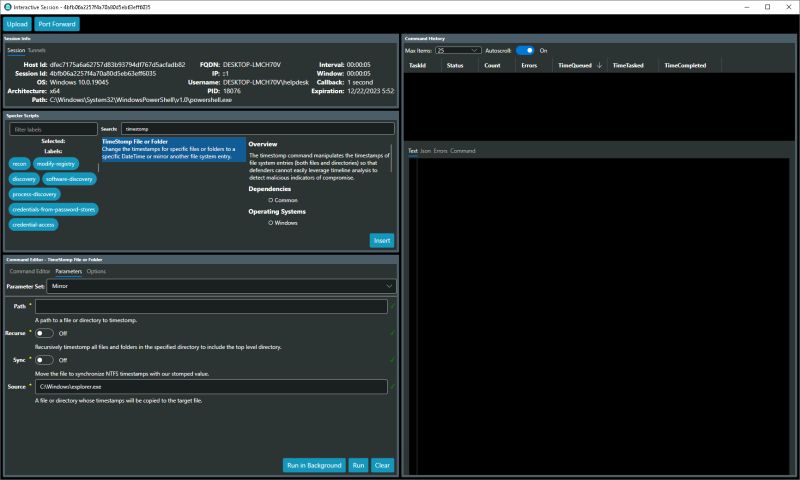Image resolution: width=800 pixels, height=480 pixels.
Task: Turn off the Autoscroll toggle
Action: click(x=525, y=50)
